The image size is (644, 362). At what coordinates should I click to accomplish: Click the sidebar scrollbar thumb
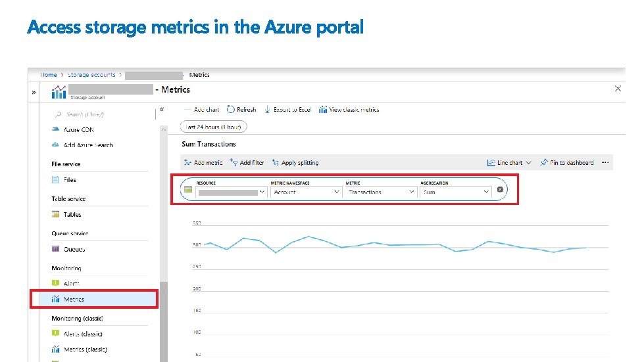[163, 322]
